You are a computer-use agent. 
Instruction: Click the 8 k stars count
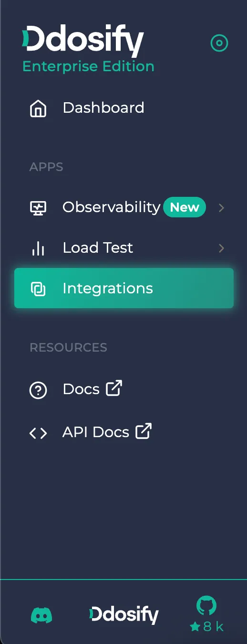tap(206, 627)
